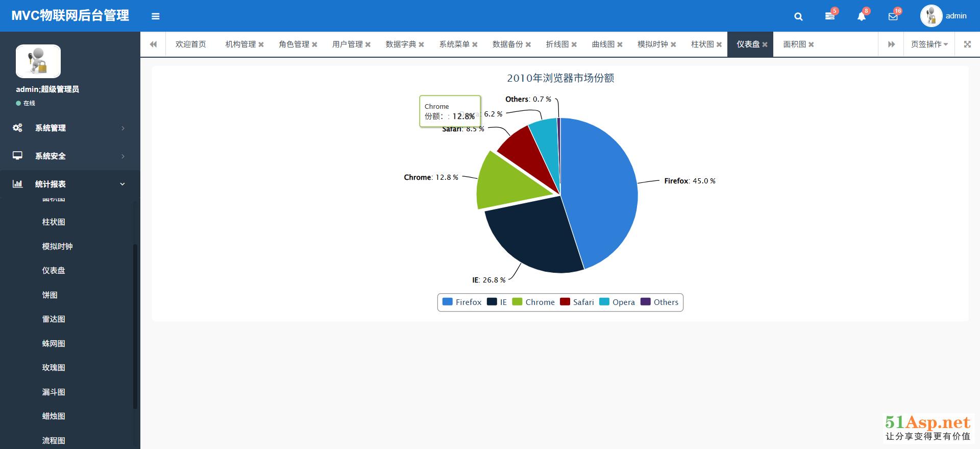Image resolution: width=980 pixels, height=449 pixels.
Task: Open the admin user profile menu
Action: pyautogui.click(x=944, y=16)
